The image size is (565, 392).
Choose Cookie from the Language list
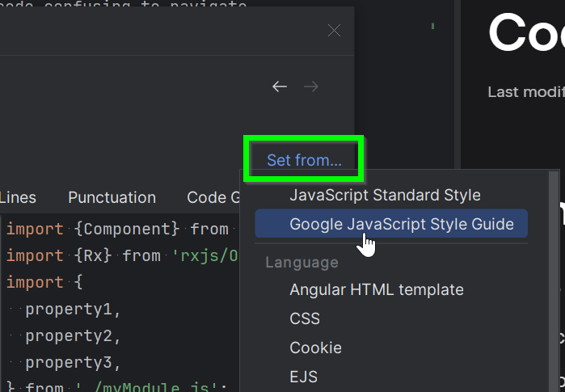point(315,348)
